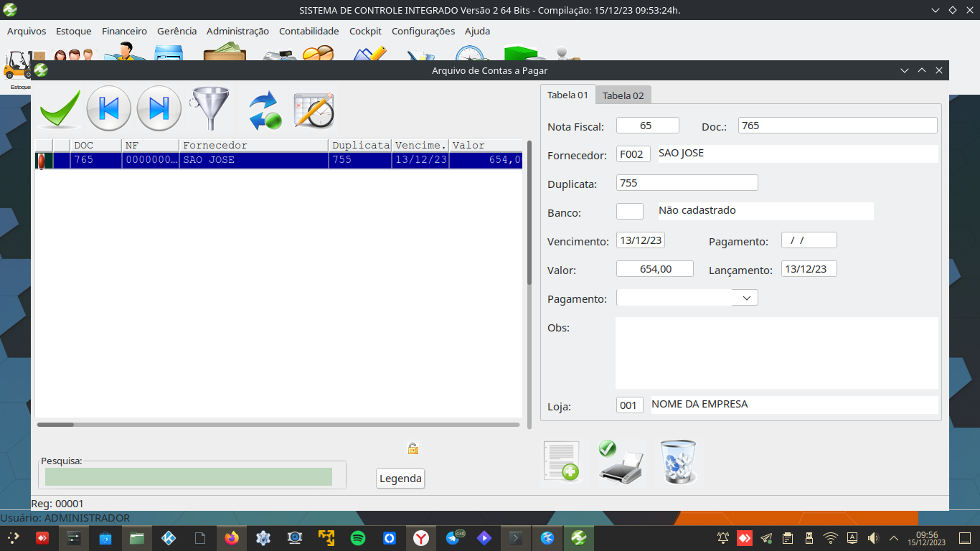Open the Configurações menu
The height and width of the screenshot is (551, 980).
coord(423,31)
